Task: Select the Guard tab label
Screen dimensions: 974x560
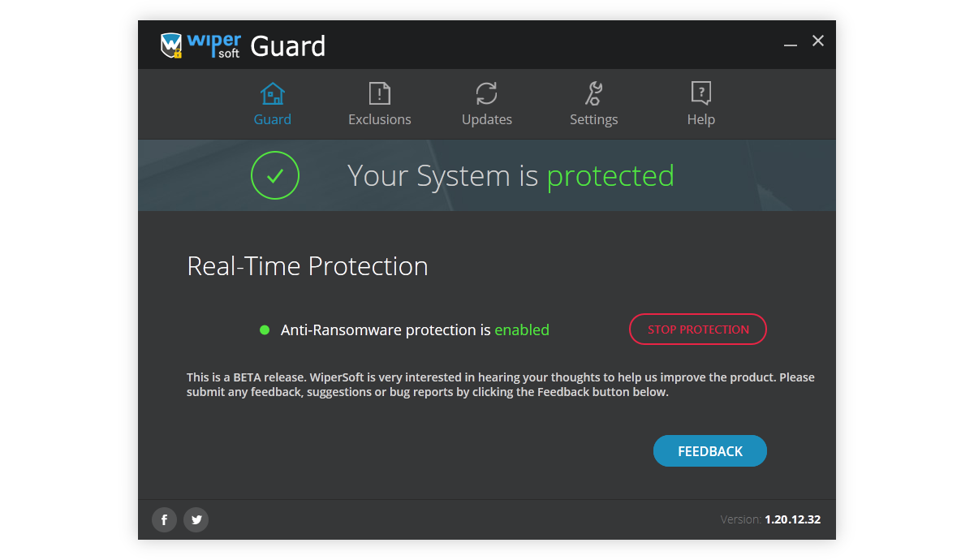Action: [x=273, y=119]
